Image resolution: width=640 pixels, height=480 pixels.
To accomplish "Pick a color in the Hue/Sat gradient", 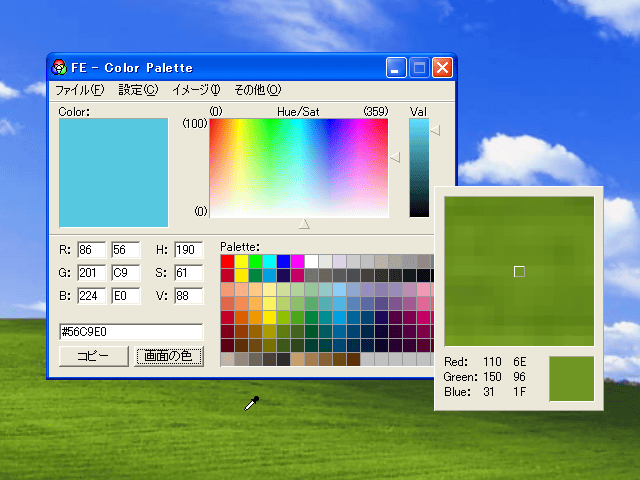I will point(299,168).
